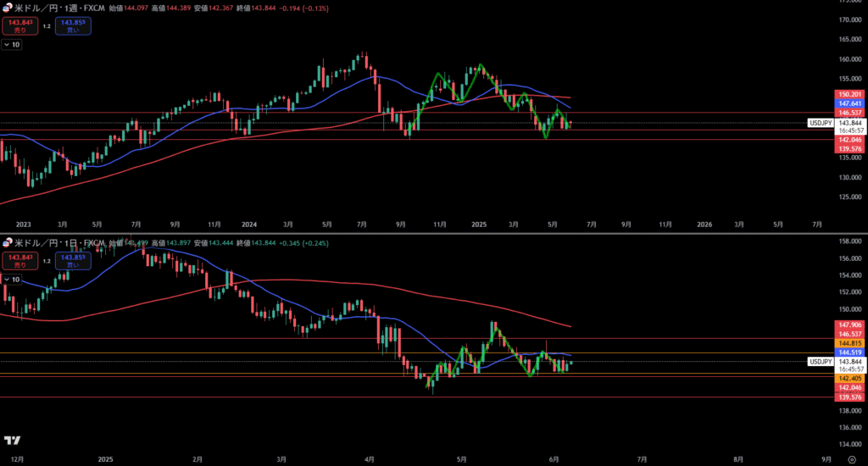The width and height of the screenshot is (868, 466).
Task: Click the blue 144.519 price label on daily axis
Action: click(849, 352)
